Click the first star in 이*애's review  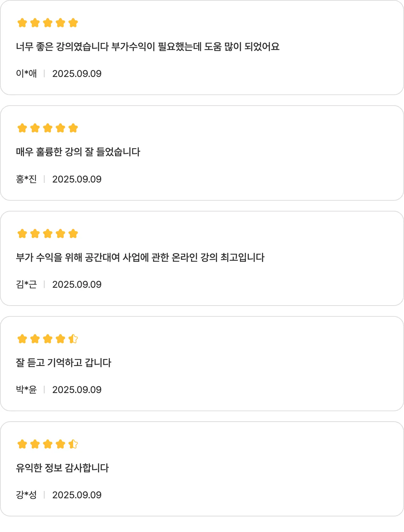[22, 23]
